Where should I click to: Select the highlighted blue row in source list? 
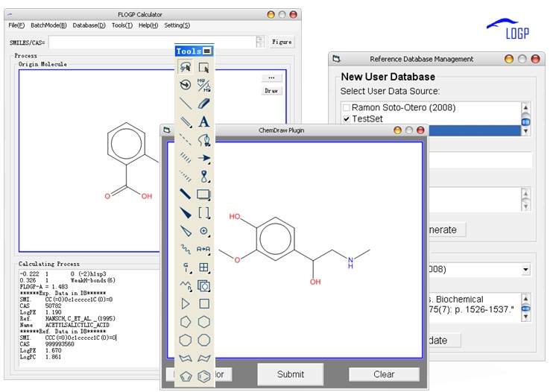(x=474, y=130)
